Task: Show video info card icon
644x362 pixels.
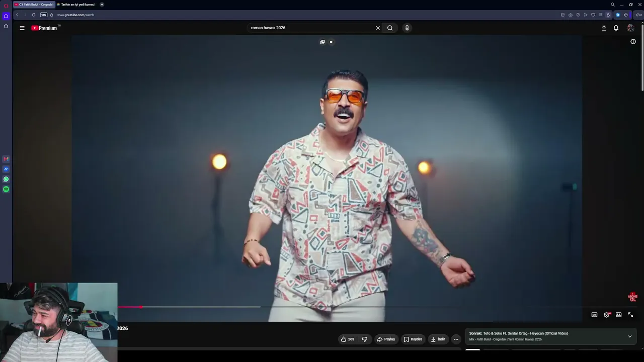Action: [x=633, y=42]
